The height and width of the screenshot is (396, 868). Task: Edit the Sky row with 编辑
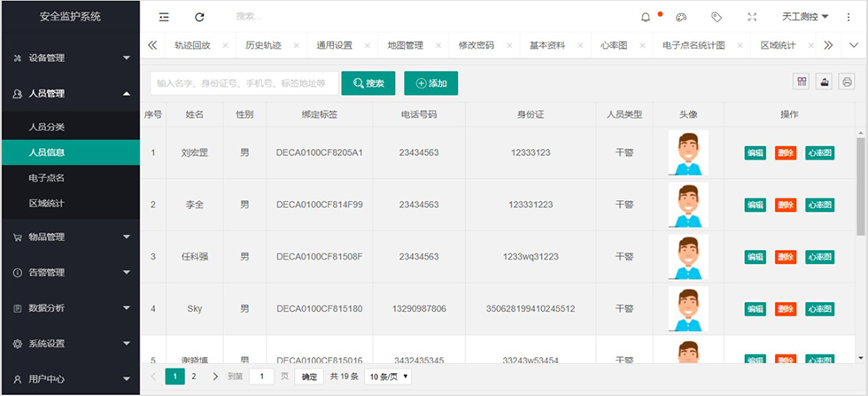tap(755, 309)
